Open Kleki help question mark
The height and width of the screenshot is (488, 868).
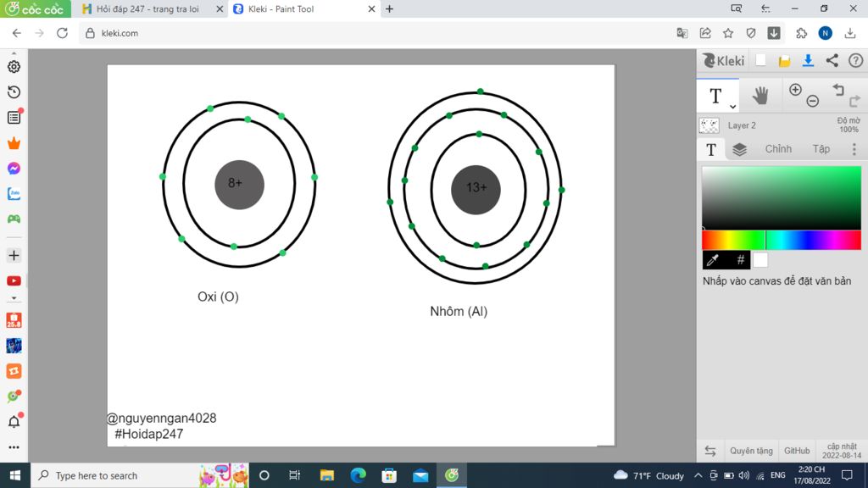click(x=856, y=60)
